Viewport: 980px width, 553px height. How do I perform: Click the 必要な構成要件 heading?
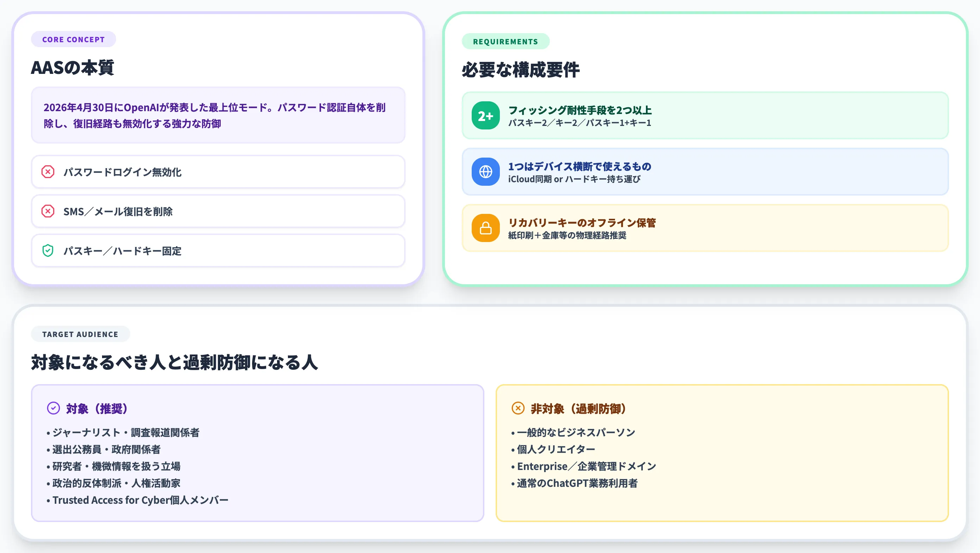(x=520, y=70)
